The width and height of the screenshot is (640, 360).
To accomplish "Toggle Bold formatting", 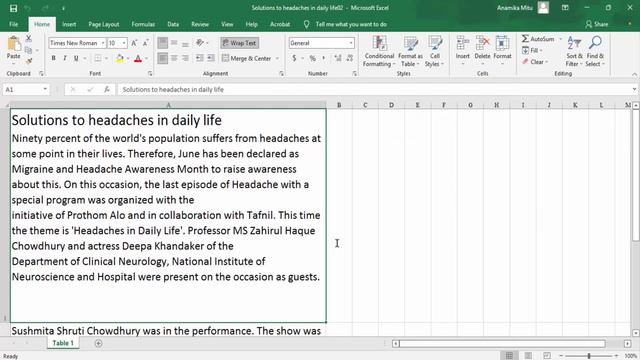I will pos(53,58).
